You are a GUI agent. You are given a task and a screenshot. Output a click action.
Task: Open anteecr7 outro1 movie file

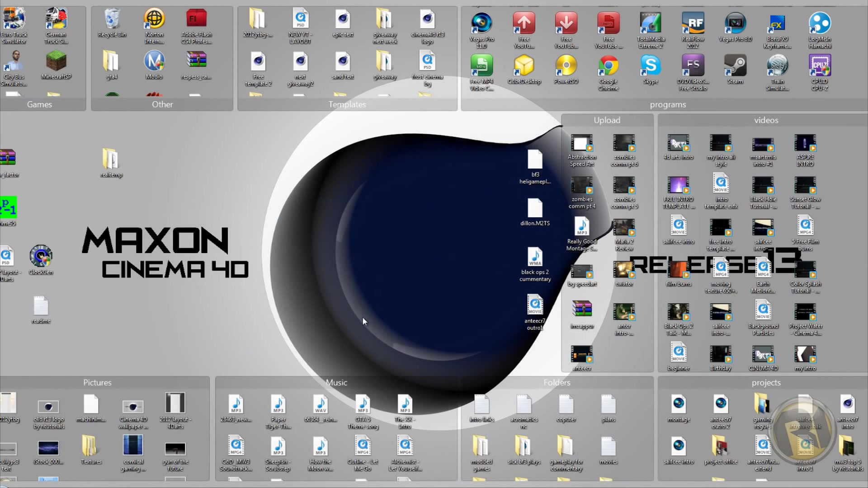(x=535, y=313)
